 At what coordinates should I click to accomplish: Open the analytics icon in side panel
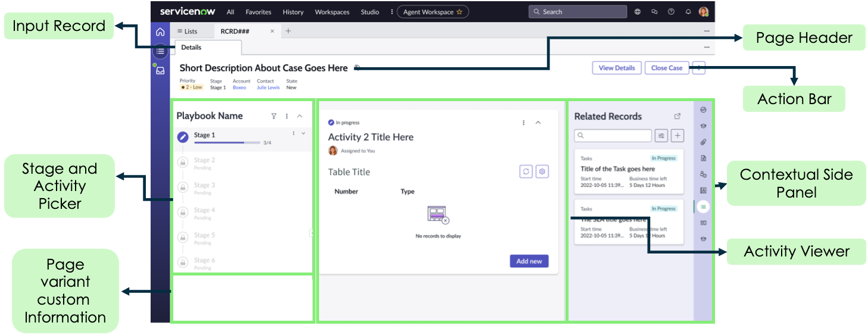[x=703, y=110]
